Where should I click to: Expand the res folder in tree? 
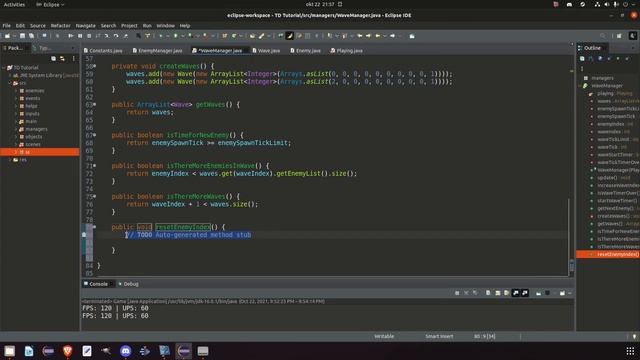(10, 160)
